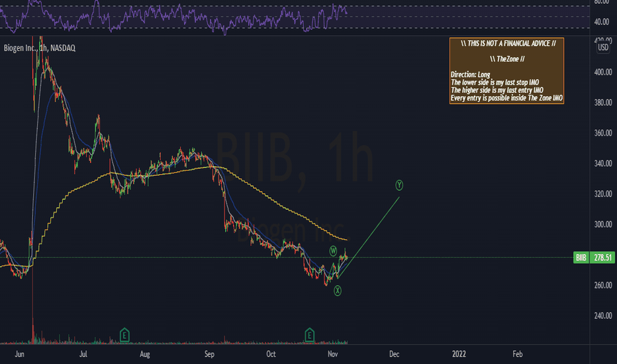Click the 380.00 price axis label
The image size is (617, 364).
pos(603,103)
